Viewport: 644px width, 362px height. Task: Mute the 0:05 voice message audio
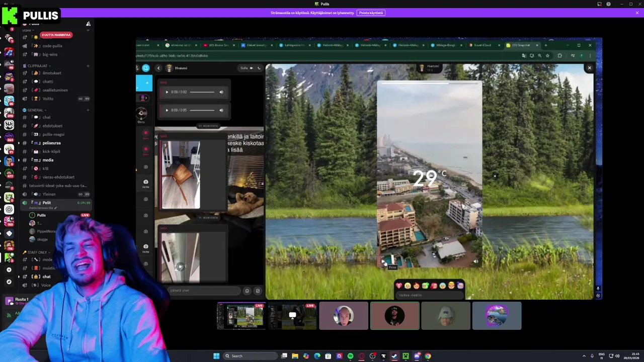(x=221, y=110)
